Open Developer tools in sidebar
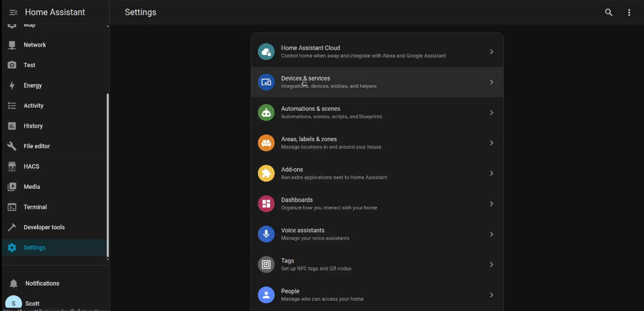This screenshot has height=311, width=644. coord(43,228)
